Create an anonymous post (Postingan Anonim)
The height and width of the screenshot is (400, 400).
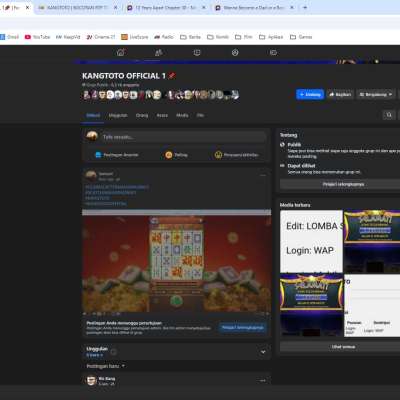coord(117,155)
